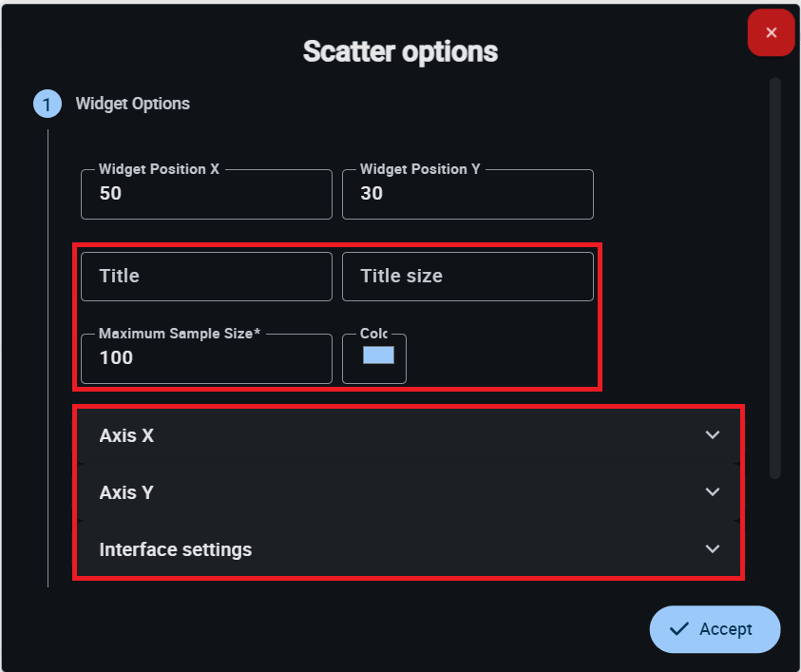Click the checkmark icon on Accept

click(x=678, y=629)
